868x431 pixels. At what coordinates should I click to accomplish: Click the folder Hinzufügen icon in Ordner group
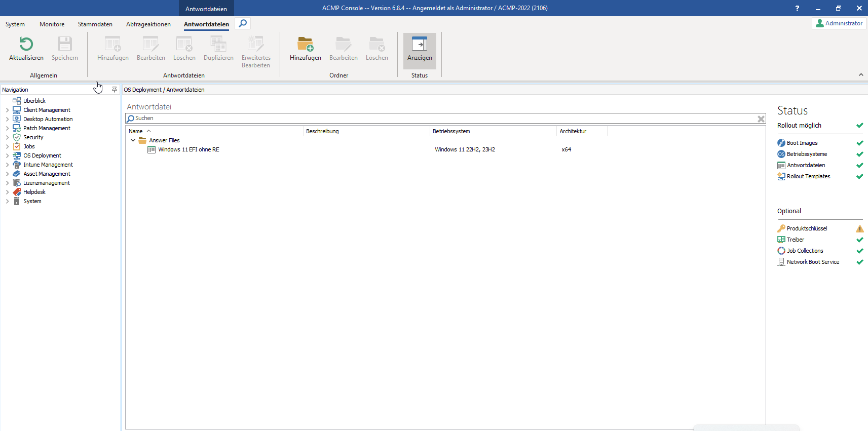305,44
